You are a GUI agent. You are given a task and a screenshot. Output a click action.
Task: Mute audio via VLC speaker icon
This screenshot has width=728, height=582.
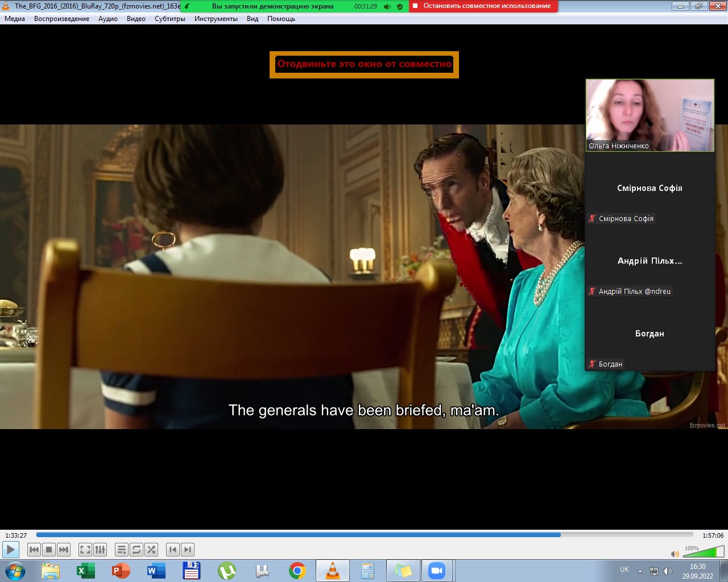pyautogui.click(x=675, y=554)
